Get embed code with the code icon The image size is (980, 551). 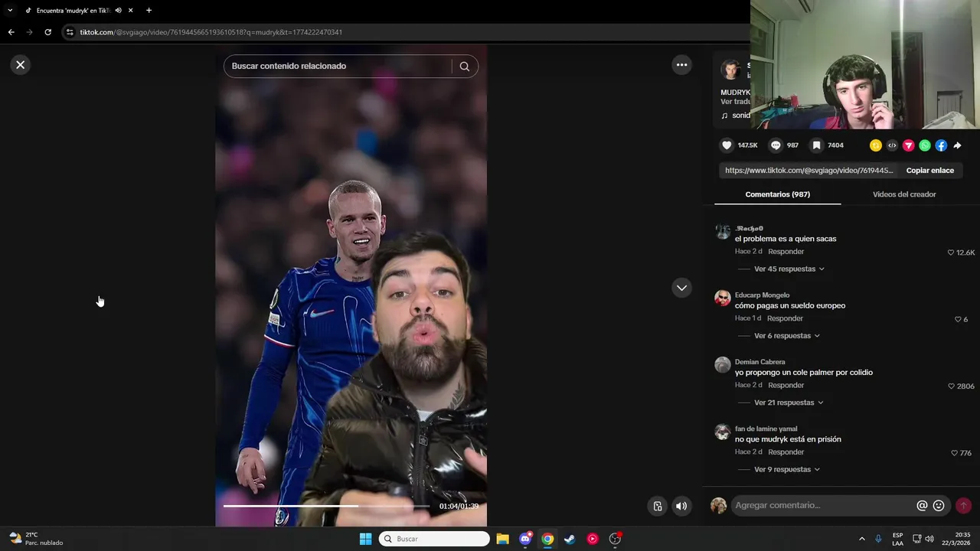[892, 145]
